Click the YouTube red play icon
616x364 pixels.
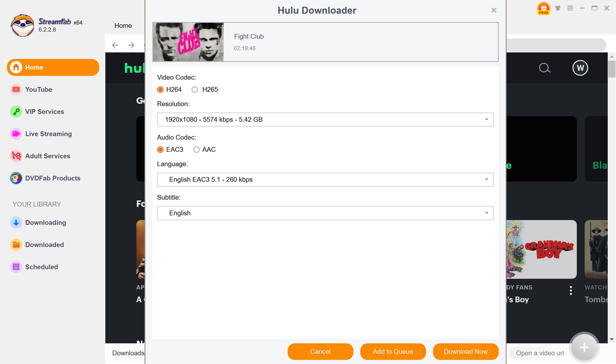pyautogui.click(x=16, y=90)
